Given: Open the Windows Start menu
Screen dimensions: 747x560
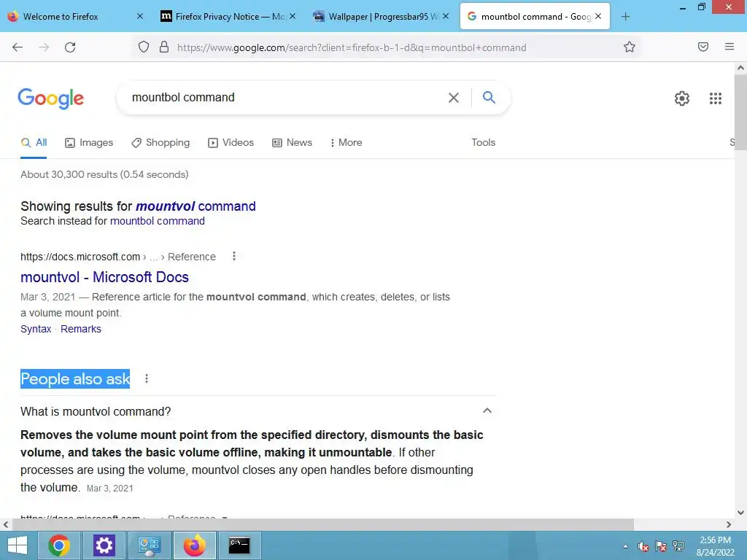Looking at the screenshot, I should (18, 545).
